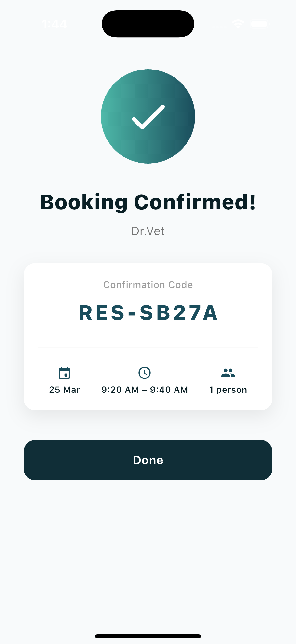This screenshot has height=644, width=296.
Task: Tap the people icon above 1 person
Action: (228, 373)
